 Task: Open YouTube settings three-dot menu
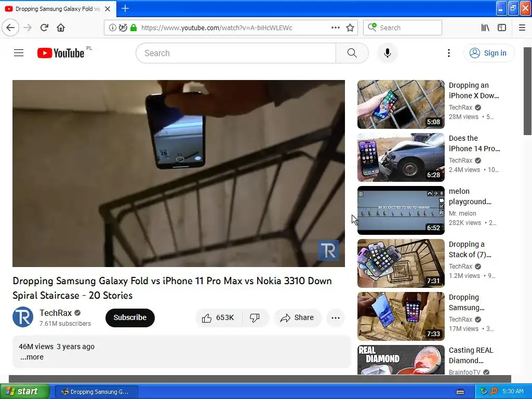(448, 53)
